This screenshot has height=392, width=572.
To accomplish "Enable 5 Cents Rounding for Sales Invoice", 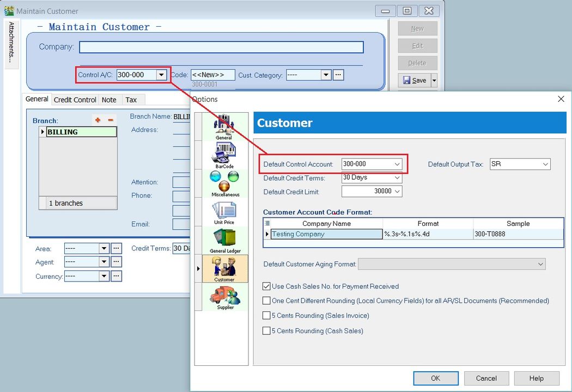I will [266, 315].
